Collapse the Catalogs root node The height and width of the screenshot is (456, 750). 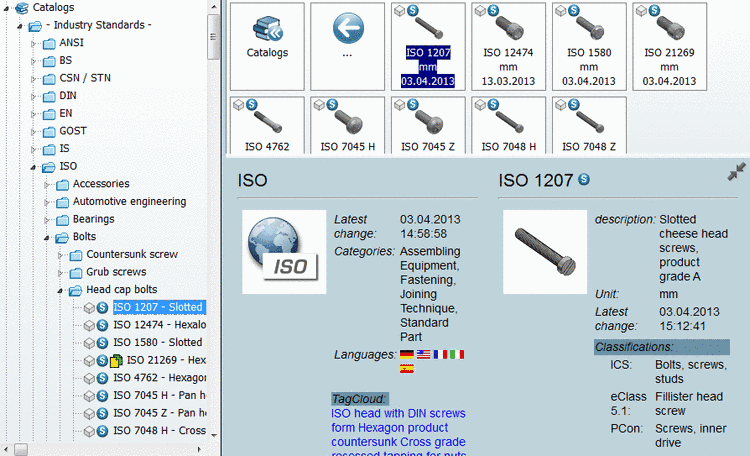point(6,8)
